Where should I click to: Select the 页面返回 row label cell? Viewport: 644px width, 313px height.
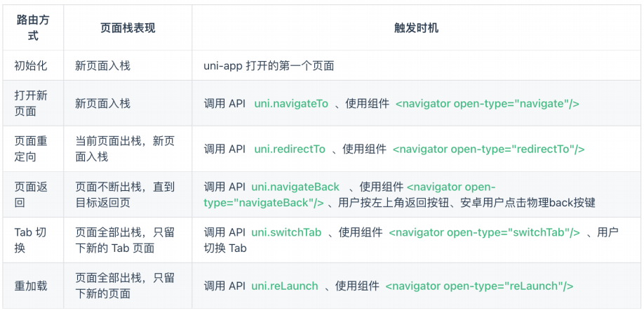pos(31,194)
